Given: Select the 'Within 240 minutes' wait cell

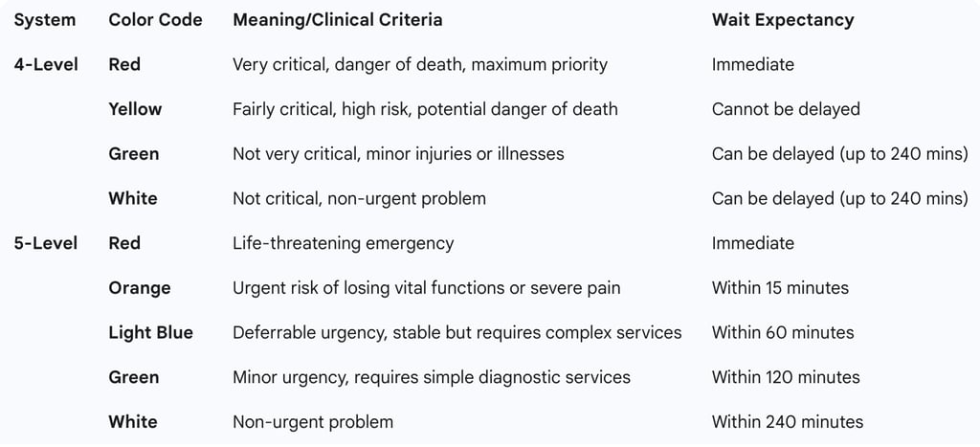Looking at the screenshot, I should pyautogui.click(x=787, y=422).
